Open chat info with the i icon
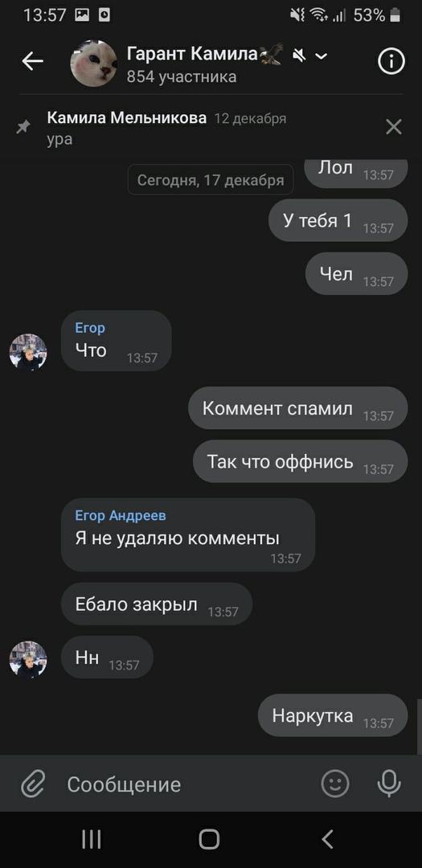 [391, 61]
